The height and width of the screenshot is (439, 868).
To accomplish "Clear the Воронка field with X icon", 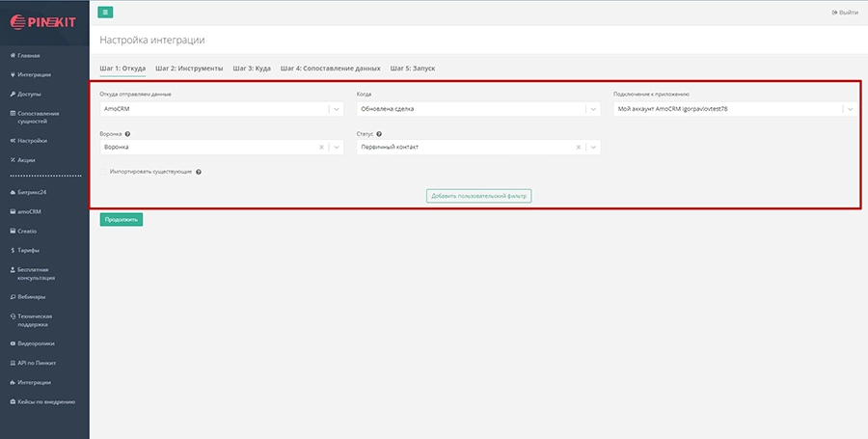I will 321,148.
